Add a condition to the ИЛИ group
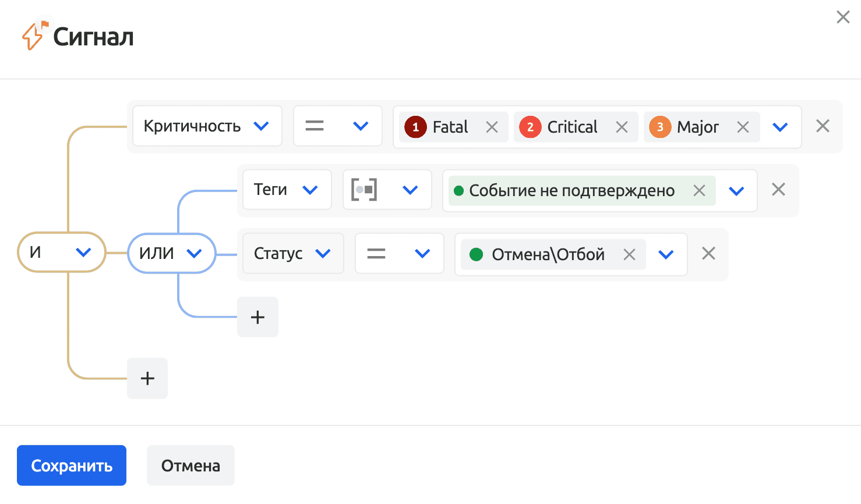The height and width of the screenshot is (504, 861). click(x=257, y=317)
